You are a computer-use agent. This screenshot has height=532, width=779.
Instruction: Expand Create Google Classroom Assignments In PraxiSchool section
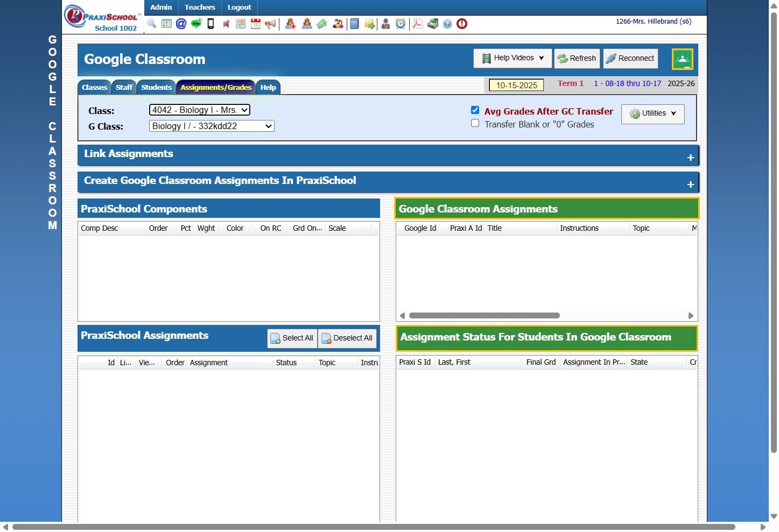point(388,182)
